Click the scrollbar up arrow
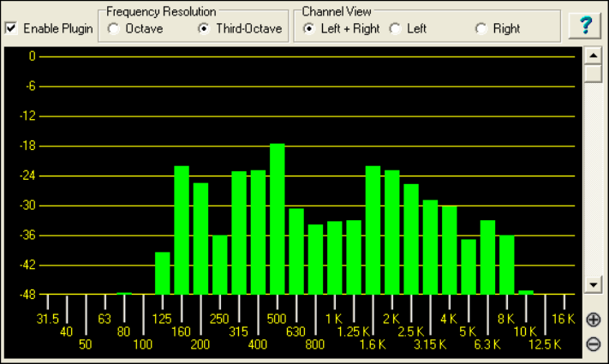 (x=593, y=56)
